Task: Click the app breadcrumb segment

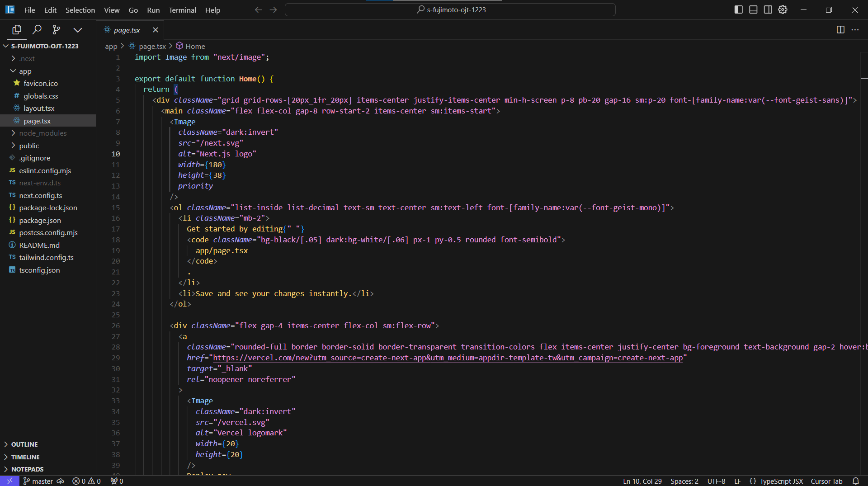Action: (x=111, y=47)
